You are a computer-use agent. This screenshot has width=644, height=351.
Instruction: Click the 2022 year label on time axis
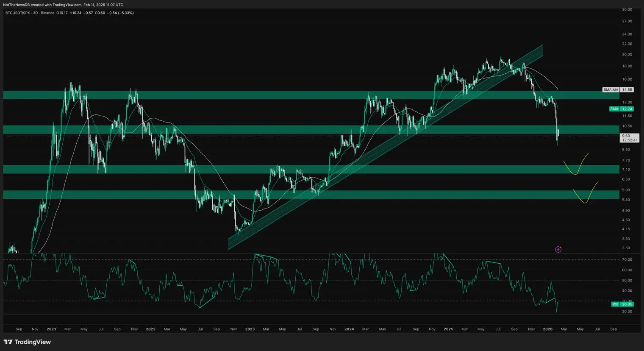click(150, 329)
